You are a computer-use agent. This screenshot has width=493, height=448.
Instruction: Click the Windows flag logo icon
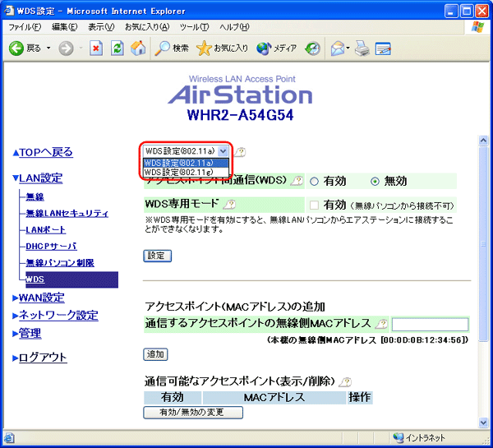478,27
